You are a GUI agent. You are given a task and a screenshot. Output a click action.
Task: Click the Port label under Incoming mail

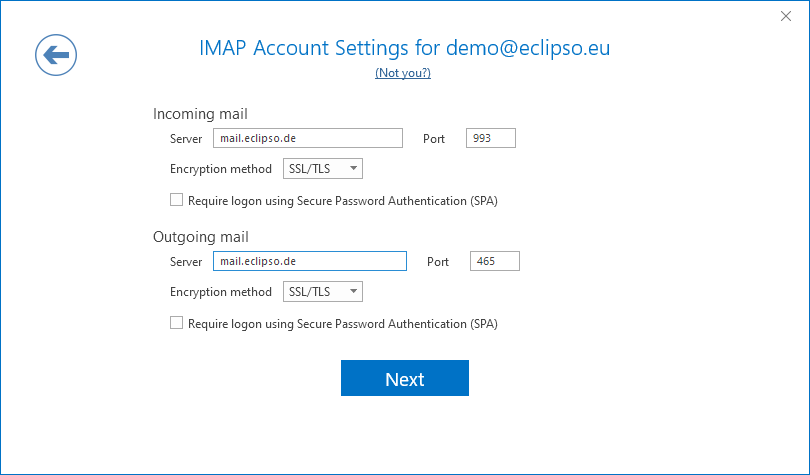[434, 139]
